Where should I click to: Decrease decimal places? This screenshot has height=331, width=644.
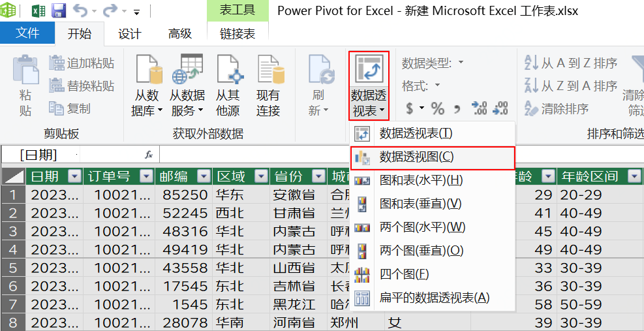click(500, 108)
